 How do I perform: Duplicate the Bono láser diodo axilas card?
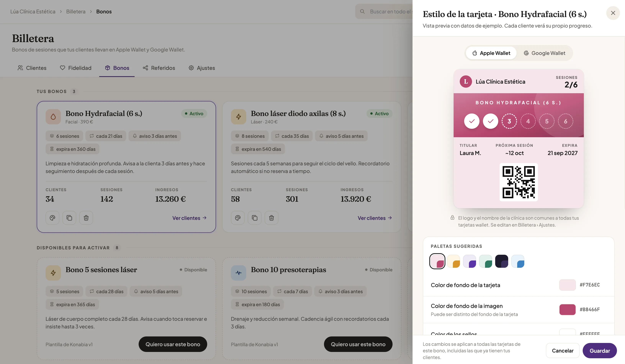[254, 218]
